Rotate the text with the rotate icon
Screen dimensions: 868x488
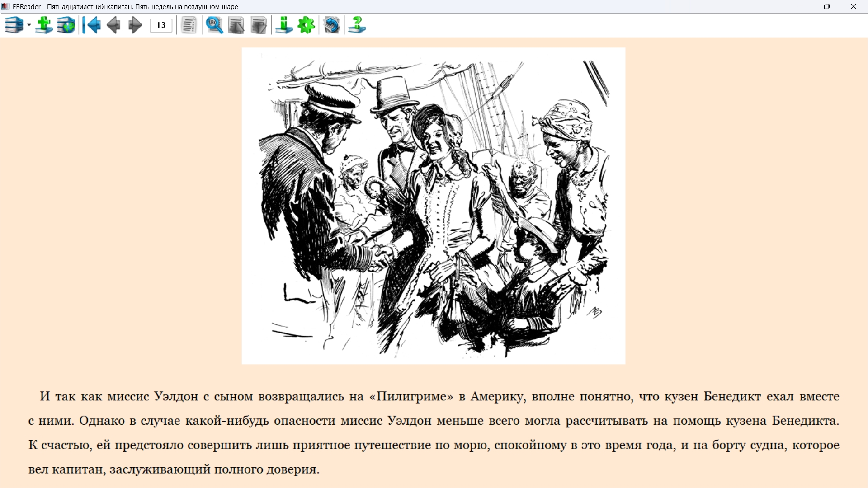332,25
